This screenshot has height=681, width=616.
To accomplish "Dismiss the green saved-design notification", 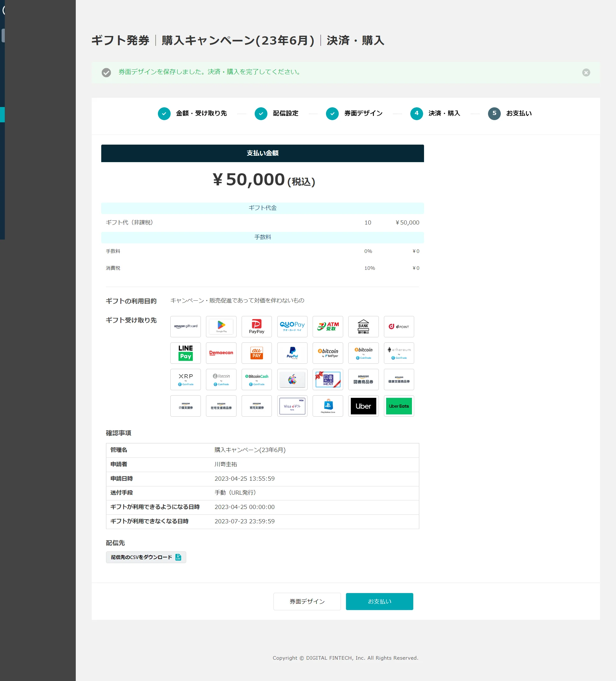I will (586, 72).
